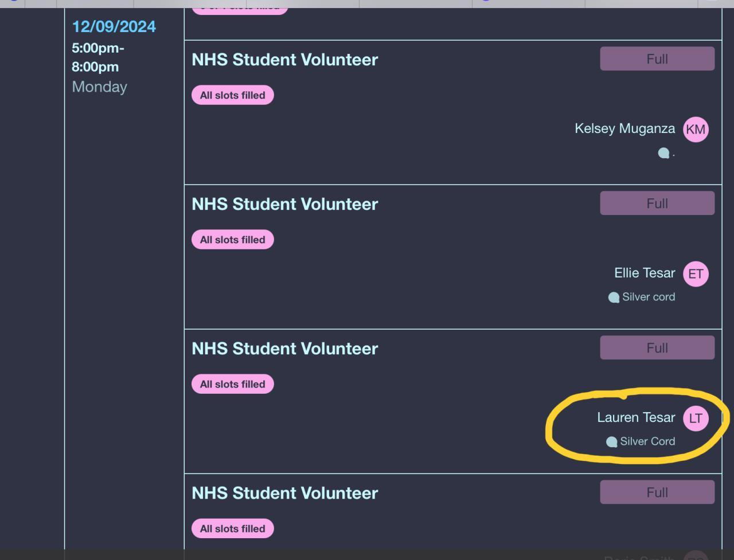Click NHS Student Volunteer heading above Kelsey Muganza
This screenshot has width=734, height=560.
pos(285,60)
